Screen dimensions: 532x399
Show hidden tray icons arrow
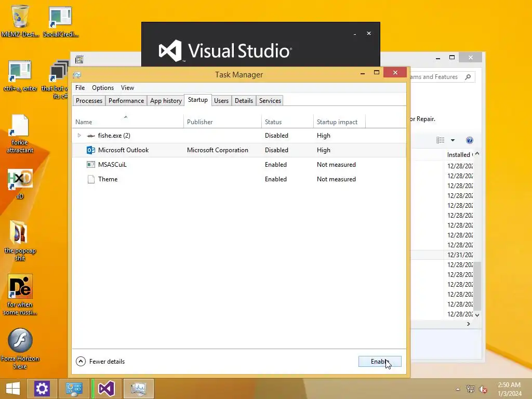click(458, 389)
